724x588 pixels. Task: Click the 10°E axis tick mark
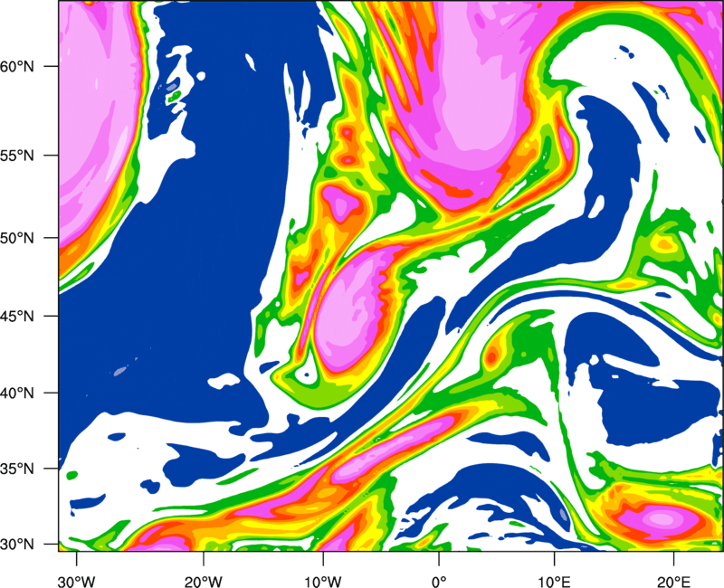pyautogui.click(x=554, y=558)
